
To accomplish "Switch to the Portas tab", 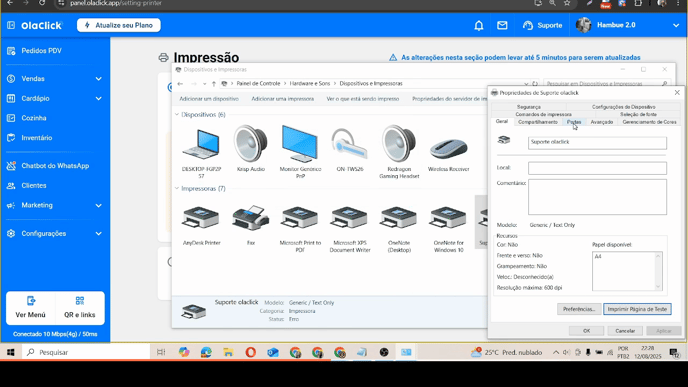I will [x=573, y=122].
